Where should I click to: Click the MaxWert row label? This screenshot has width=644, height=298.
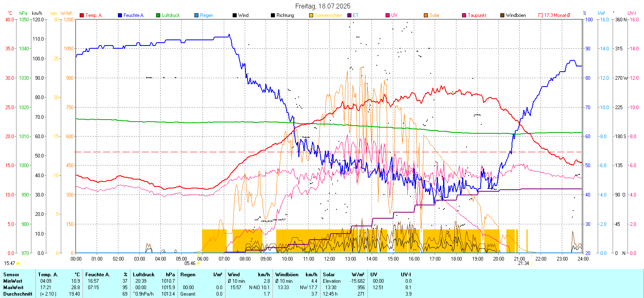pyautogui.click(x=13, y=288)
